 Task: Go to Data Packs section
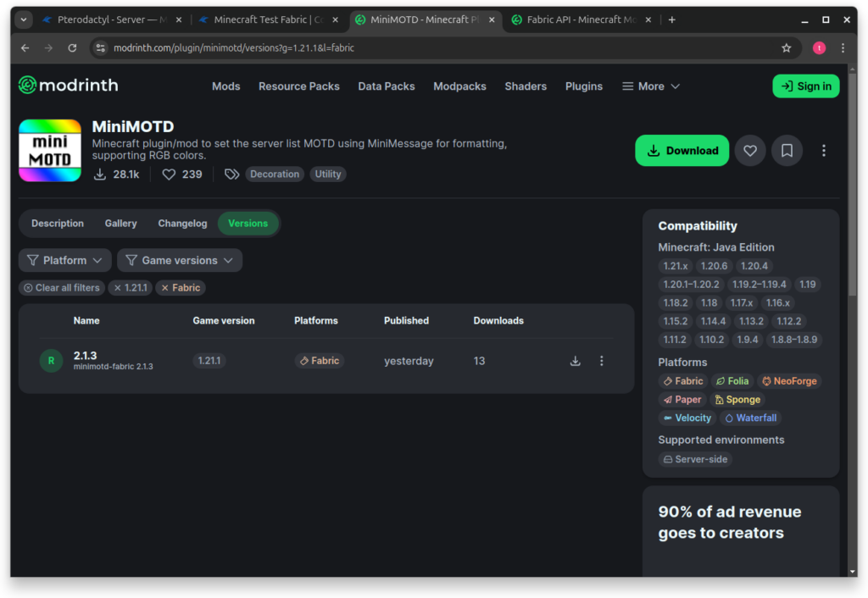tap(387, 86)
